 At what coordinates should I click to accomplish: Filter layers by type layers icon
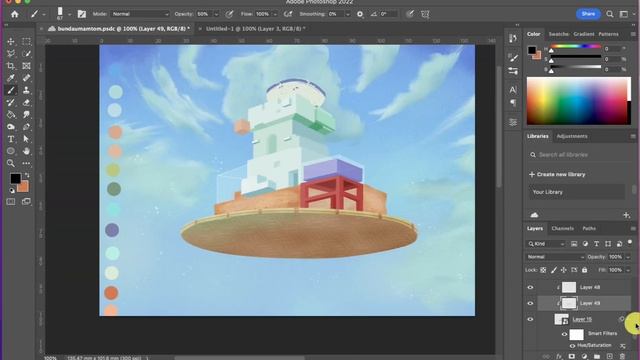[x=596, y=244]
